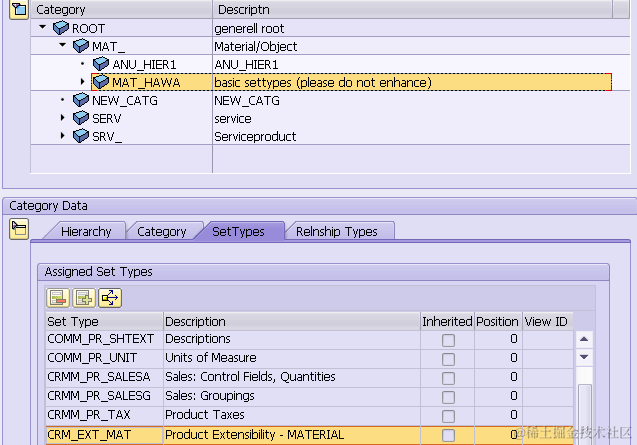Select the MAT_HAWA tree row label
The height and width of the screenshot is (445, 637).
[x=146, y=82]
